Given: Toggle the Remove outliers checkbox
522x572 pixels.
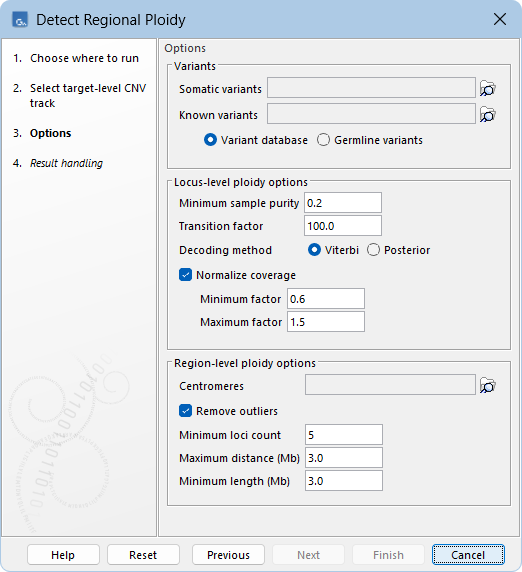Looking at the screenshot, I should point(185,411).
